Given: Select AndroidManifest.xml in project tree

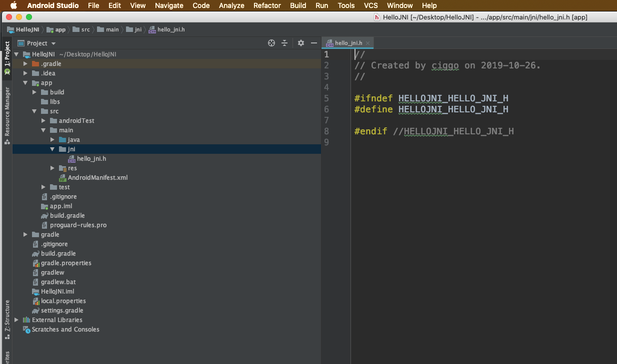Looking at the screenshot, I should pyautogui.click(x=93, y=178).
